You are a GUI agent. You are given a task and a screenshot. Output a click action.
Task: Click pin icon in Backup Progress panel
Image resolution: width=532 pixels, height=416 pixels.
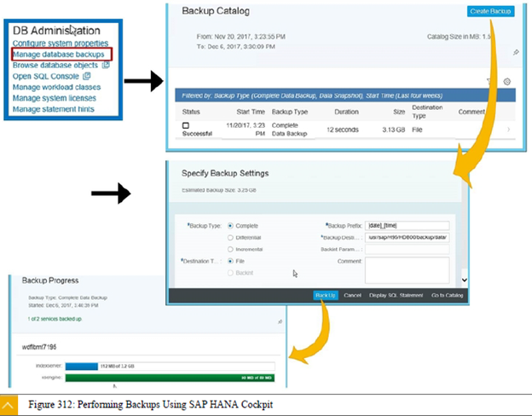point(280,321)
